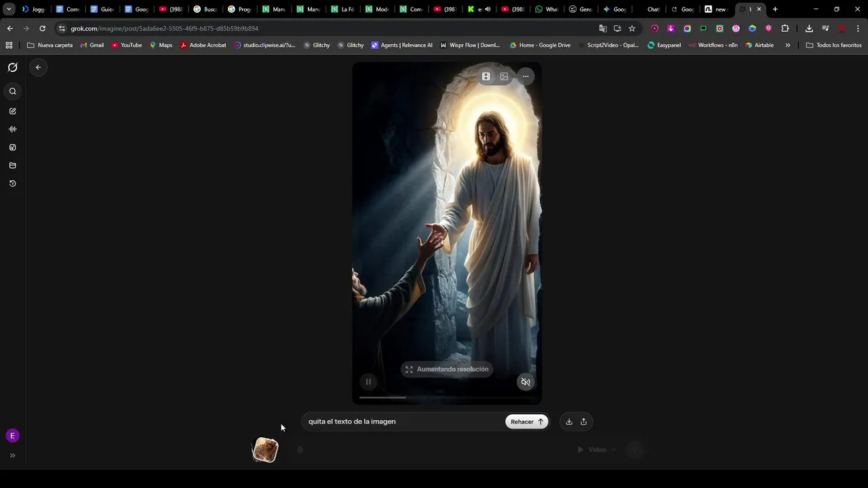Switch to the Busc Google tab
The image size is (868, 488).
tap(205, 9)
